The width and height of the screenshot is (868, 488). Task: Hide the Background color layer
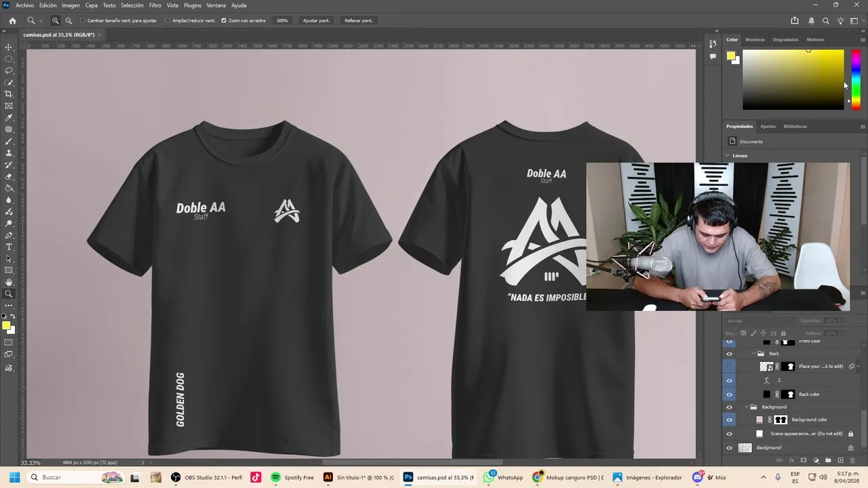tap(730, 420)
